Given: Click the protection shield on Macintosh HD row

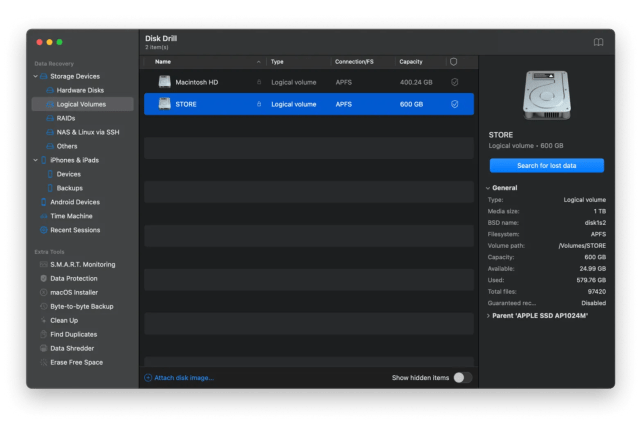Looking at the screenshot, I should [x=454, y=82].
